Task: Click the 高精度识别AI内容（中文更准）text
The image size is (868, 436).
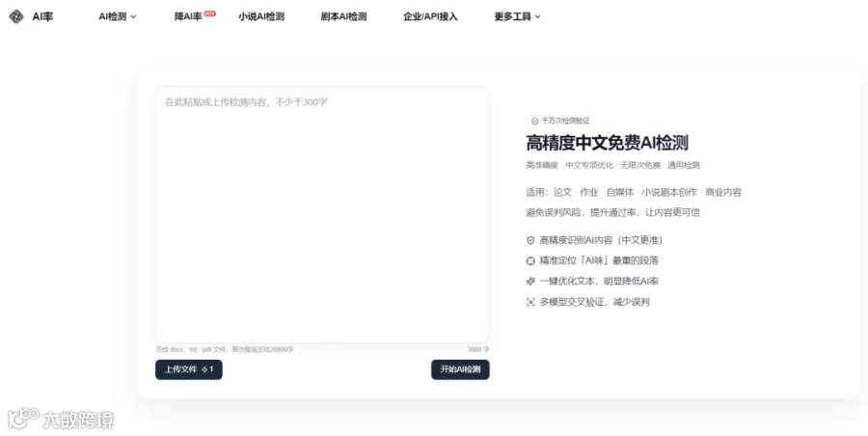Action: [601, 240]
